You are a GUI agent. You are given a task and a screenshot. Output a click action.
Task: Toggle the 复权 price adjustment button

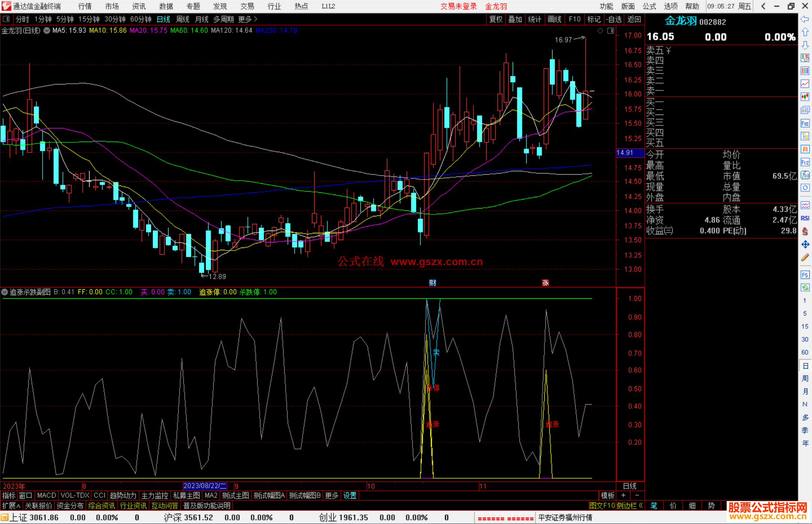[496, 19]
